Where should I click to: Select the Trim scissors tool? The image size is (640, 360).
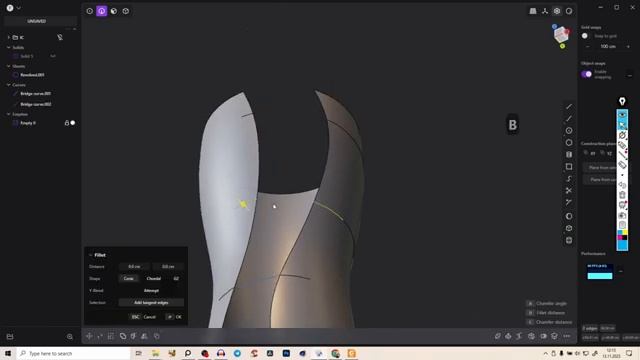(569, 191)
